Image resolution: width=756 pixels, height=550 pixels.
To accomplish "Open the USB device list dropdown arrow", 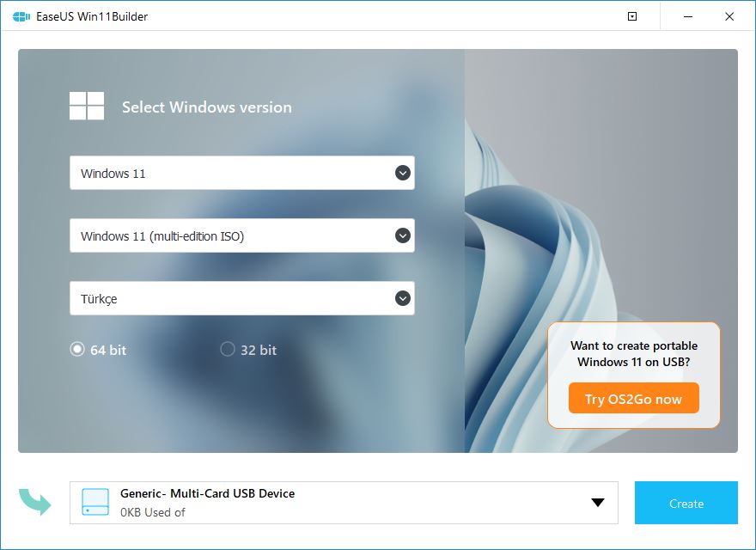I will point(598,502).
